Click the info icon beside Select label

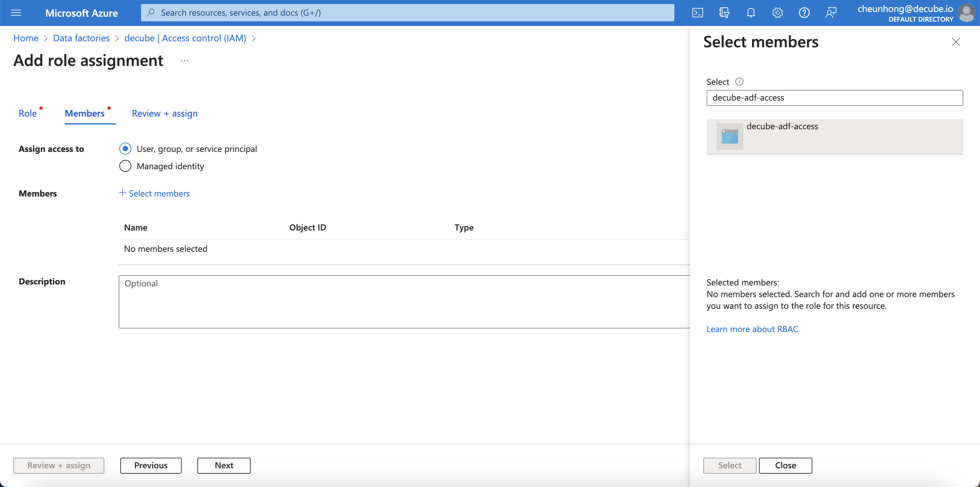[x=739, y=82]
